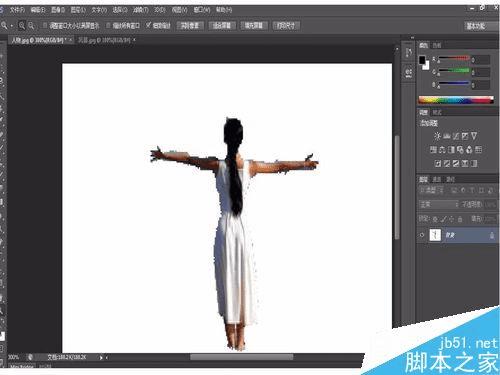The image size is (500, 375).
Task: Toggle lock position icon
Action: (x=452, y=219)
